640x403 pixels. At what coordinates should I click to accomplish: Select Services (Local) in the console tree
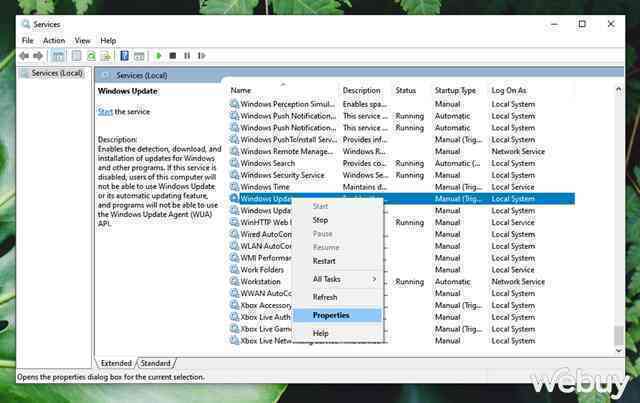tap(57, 73)
